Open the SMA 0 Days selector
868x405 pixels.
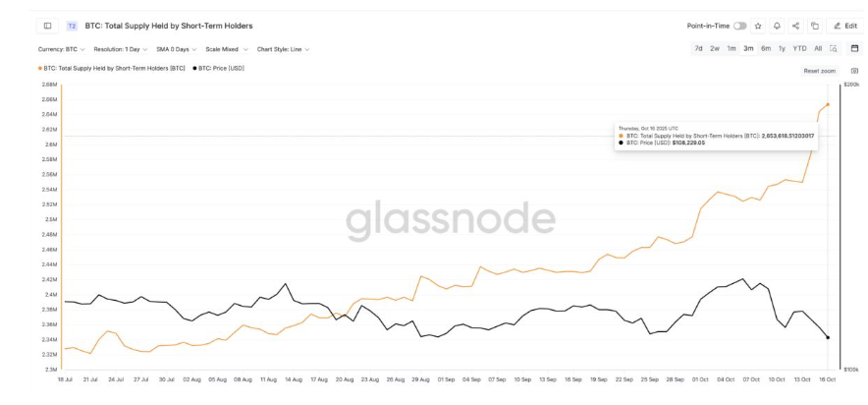coord(177,48)
